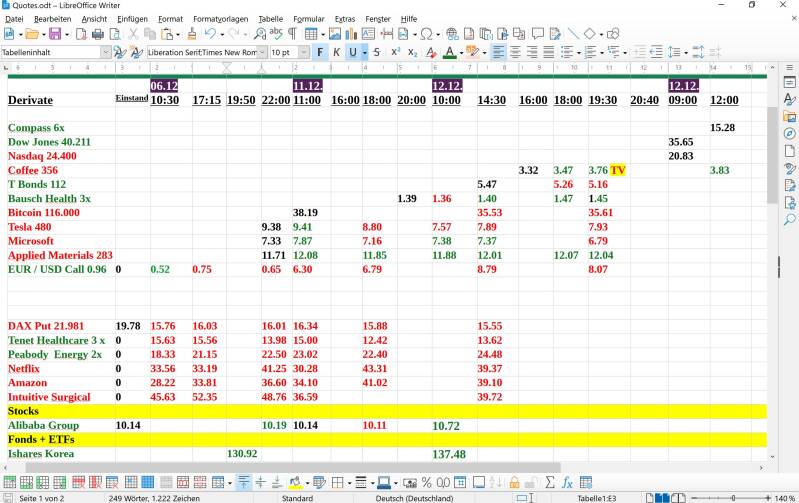Apply percent number format
The image size is (799, 503).
(427, 482)
